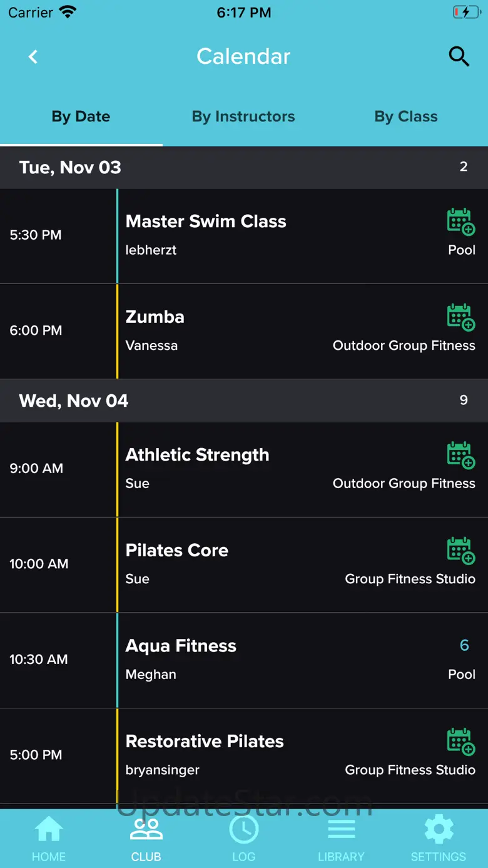Add Restorative Pilates to calendar

460,742
